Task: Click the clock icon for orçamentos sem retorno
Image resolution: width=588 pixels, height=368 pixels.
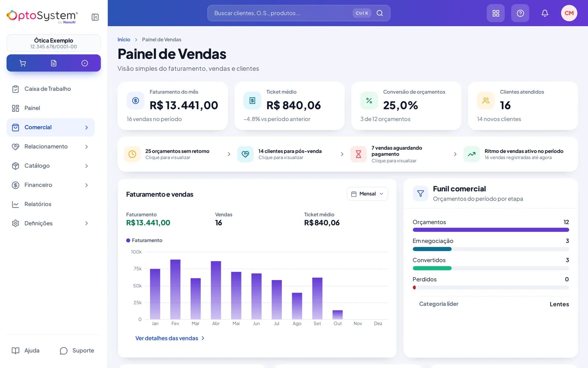Action: click(x=132, y=154)
